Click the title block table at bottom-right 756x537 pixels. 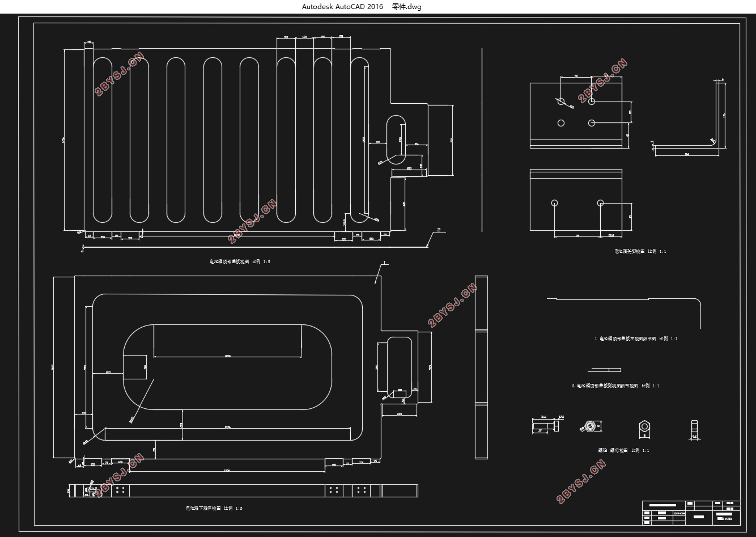coord(691,513)
